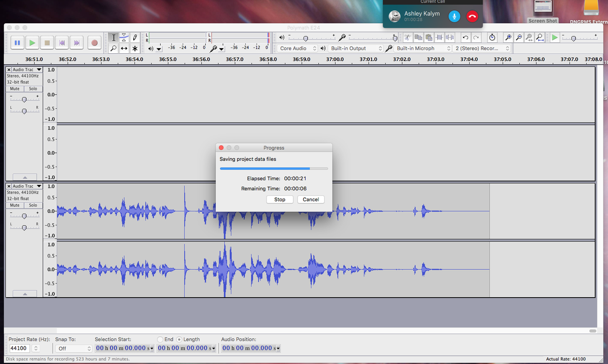
Task: Open the Built-in Microph input dropdown
Action: tap(423, 49)
